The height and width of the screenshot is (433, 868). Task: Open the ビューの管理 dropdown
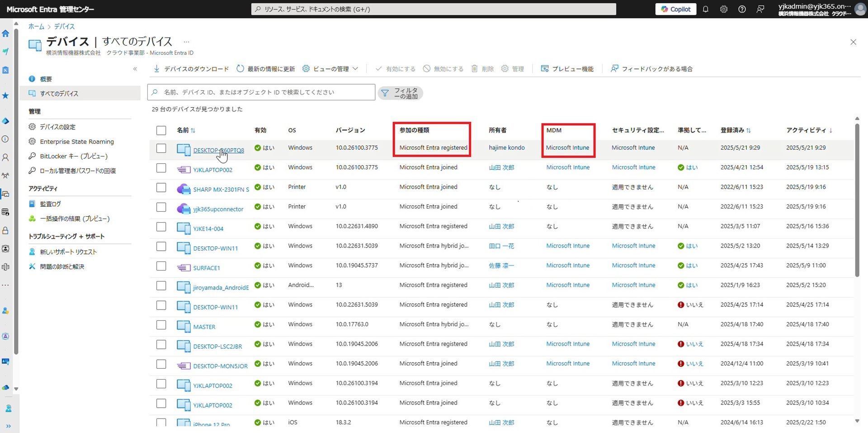point(330,69)
